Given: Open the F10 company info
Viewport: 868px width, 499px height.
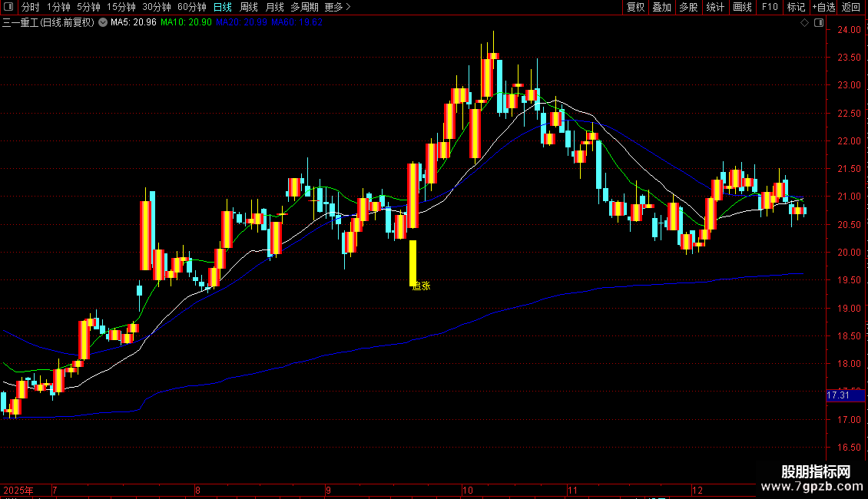Looking at the screenshot, I should (770, 7).
